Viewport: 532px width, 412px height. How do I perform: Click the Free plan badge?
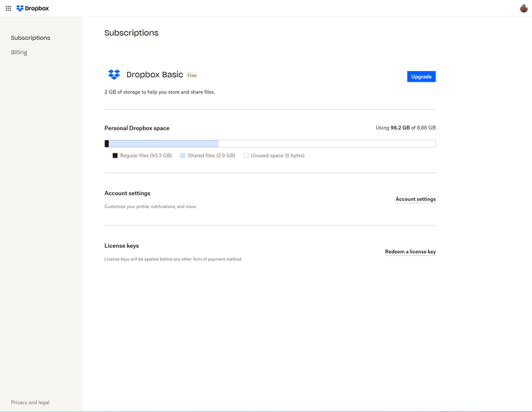(192, 75)
